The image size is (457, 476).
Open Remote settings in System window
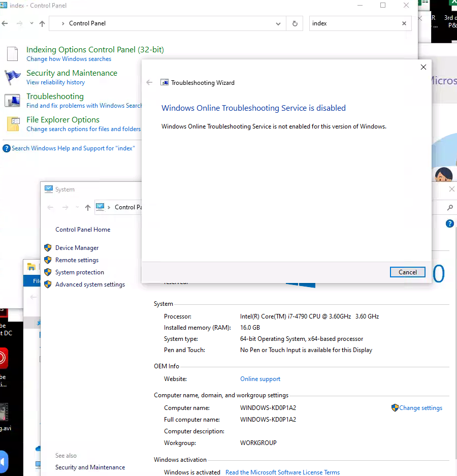(x=77, y=260)
